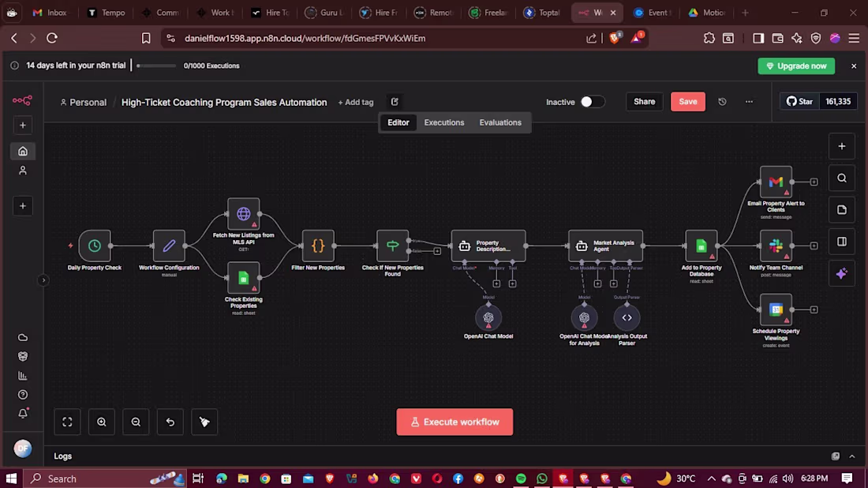Open the Check Existing Properties sheet node

coord(244,278)
